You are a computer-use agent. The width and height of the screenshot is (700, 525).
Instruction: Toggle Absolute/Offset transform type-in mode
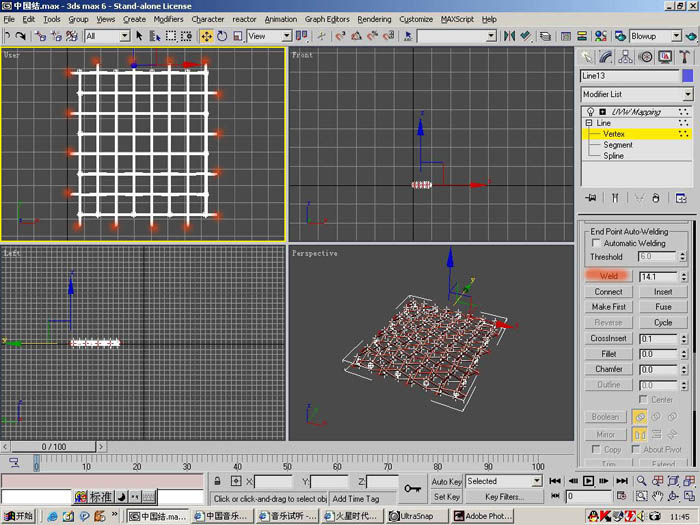[236, 481]
